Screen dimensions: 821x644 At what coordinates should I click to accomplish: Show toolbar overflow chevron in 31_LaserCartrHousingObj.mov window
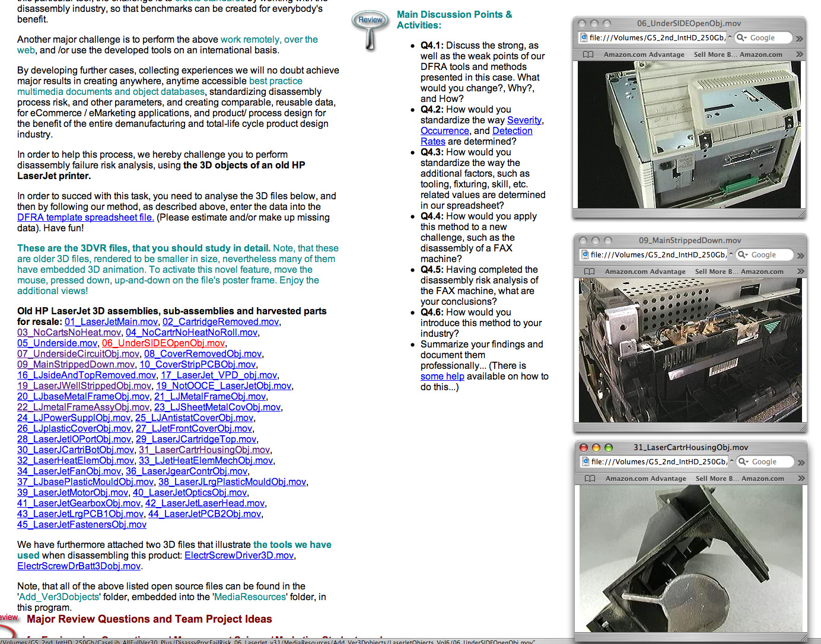[x=801, y=463]
